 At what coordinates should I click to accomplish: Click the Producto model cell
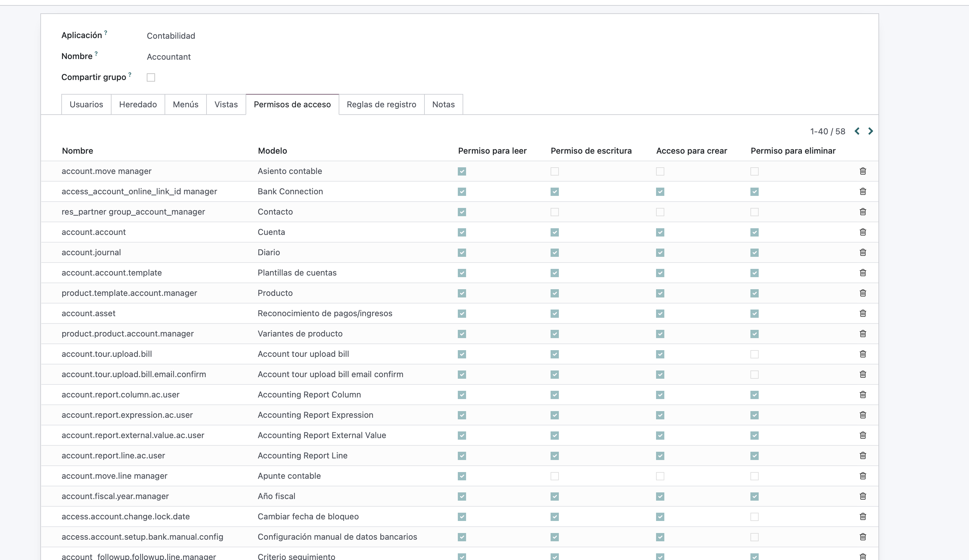pos(275,293)
